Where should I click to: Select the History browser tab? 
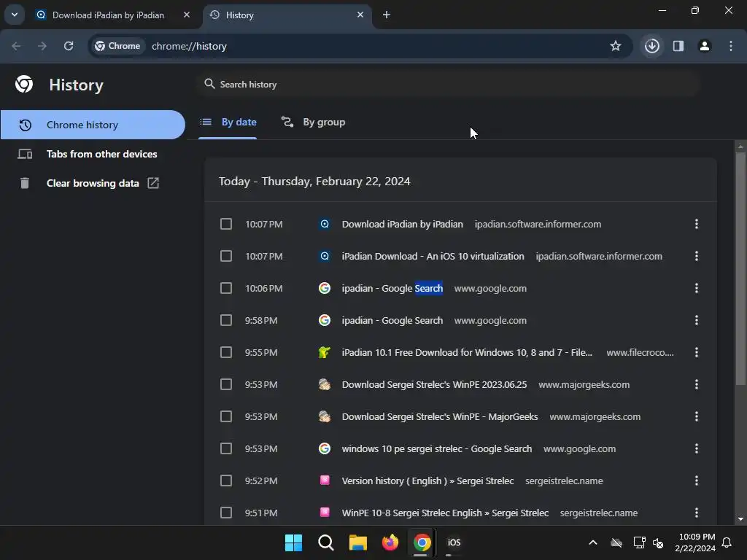point(287,15)
